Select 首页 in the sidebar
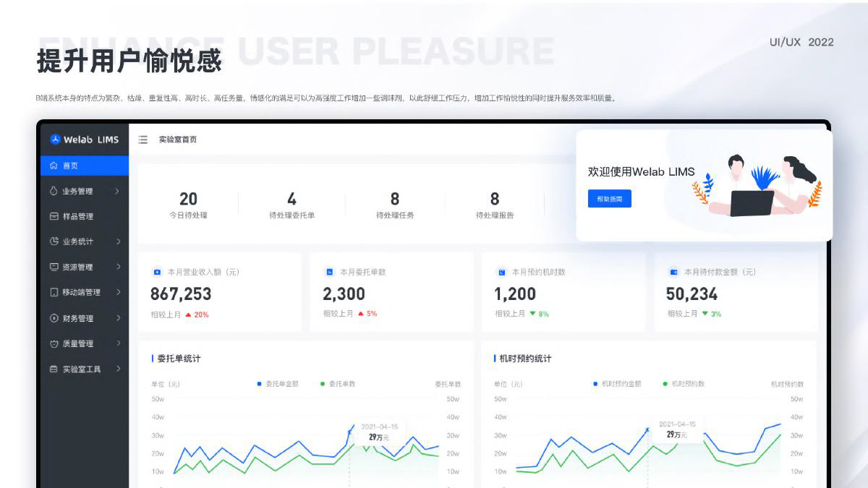 click(x=85, y=166)
